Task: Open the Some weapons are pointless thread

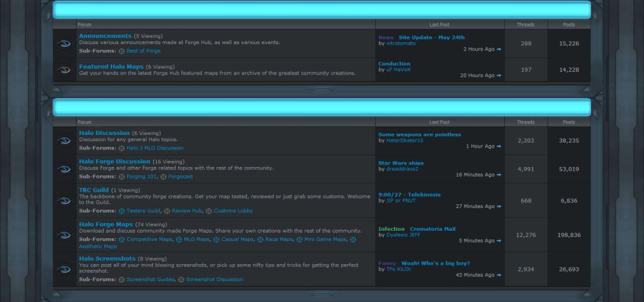Action: [x=420, y=134]
